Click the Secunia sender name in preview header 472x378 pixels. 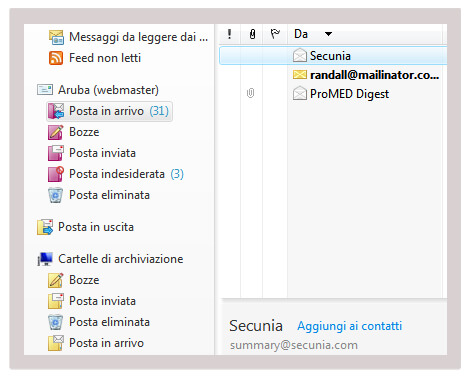[x=256, y=326]
